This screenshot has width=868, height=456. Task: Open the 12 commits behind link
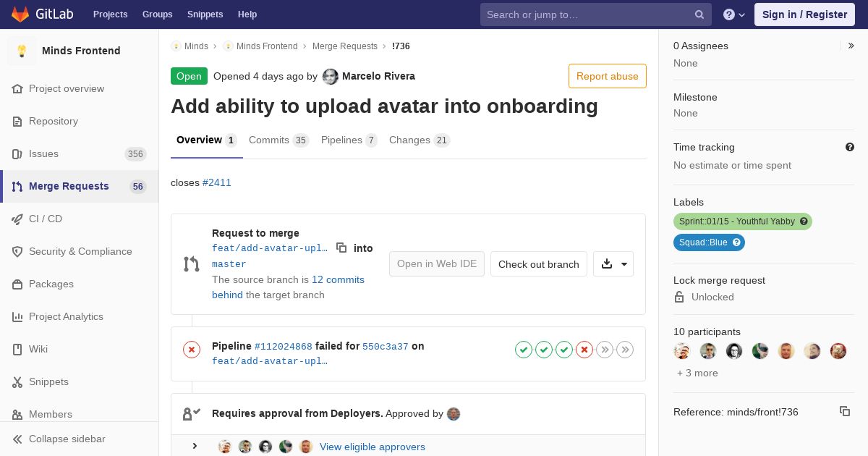(288, 287)
